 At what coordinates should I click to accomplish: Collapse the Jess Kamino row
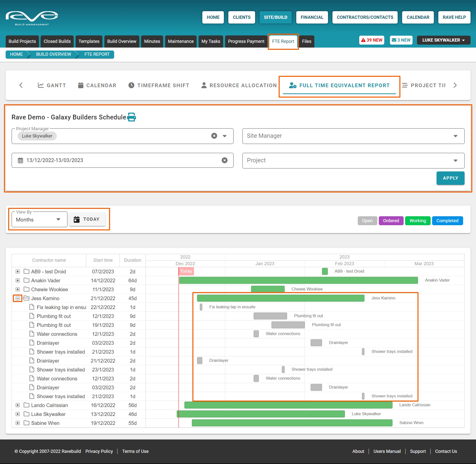18,298
